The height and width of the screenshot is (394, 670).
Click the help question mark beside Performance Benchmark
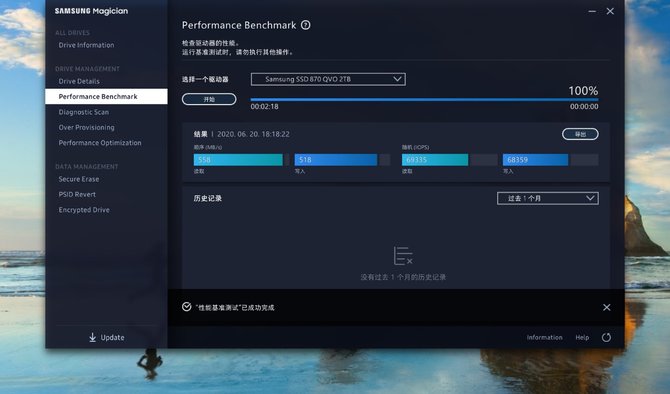point(306,25)
